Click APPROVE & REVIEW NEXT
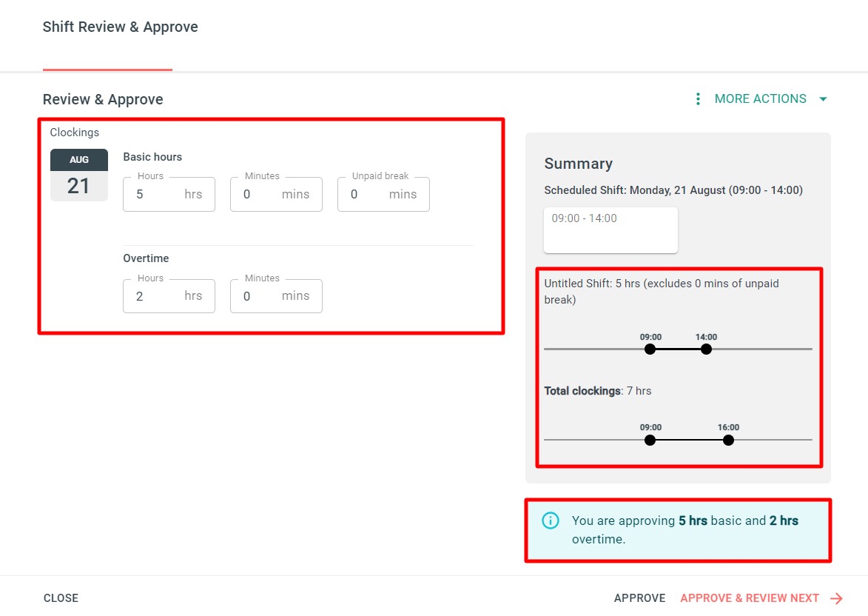 (x=750, y=598)
